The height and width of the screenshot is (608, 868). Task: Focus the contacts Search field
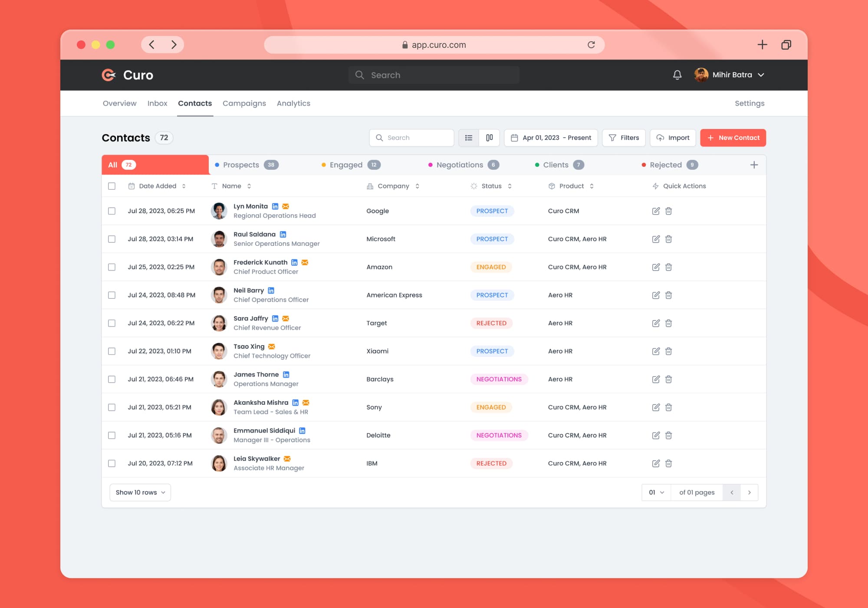tap(411, 138)
